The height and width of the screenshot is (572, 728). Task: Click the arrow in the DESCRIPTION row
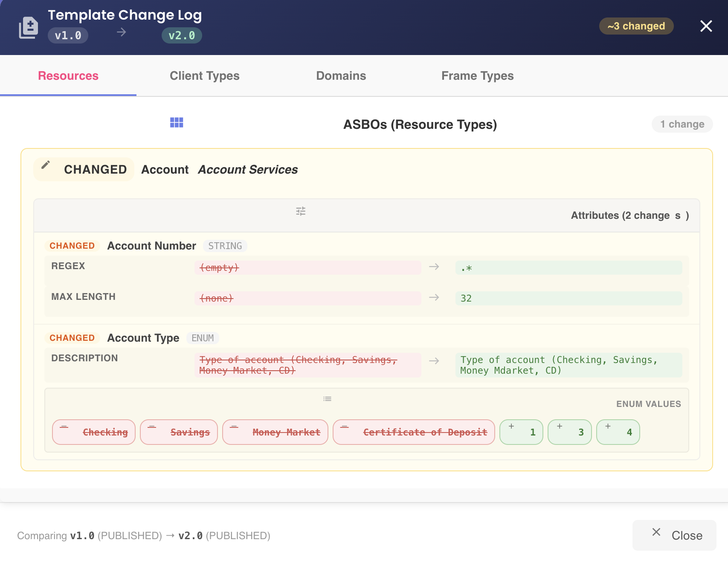coord(434,361)
